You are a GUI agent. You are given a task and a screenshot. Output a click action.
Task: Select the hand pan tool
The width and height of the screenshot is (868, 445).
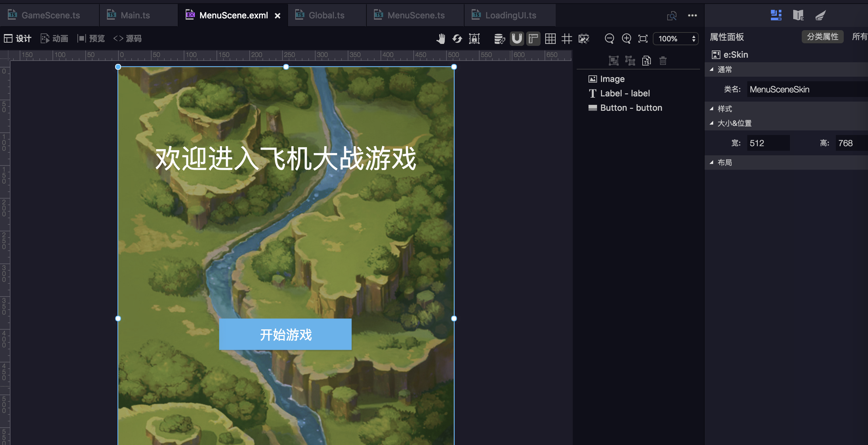tap(441, 39)
